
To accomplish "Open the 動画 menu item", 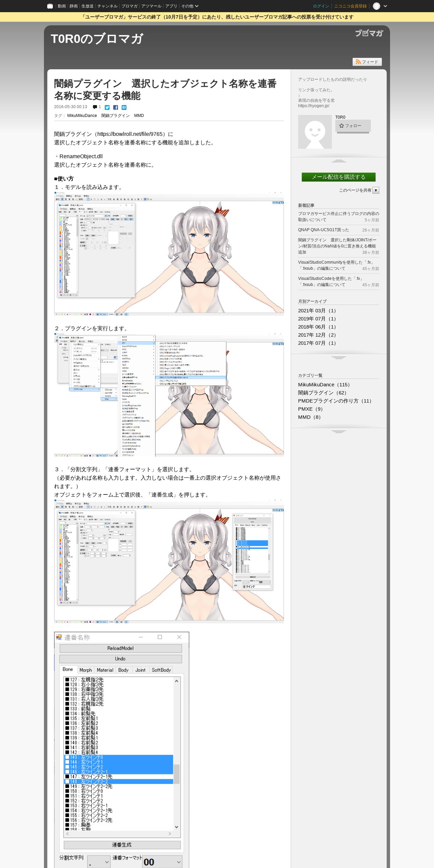I will (x=62, y=6).
